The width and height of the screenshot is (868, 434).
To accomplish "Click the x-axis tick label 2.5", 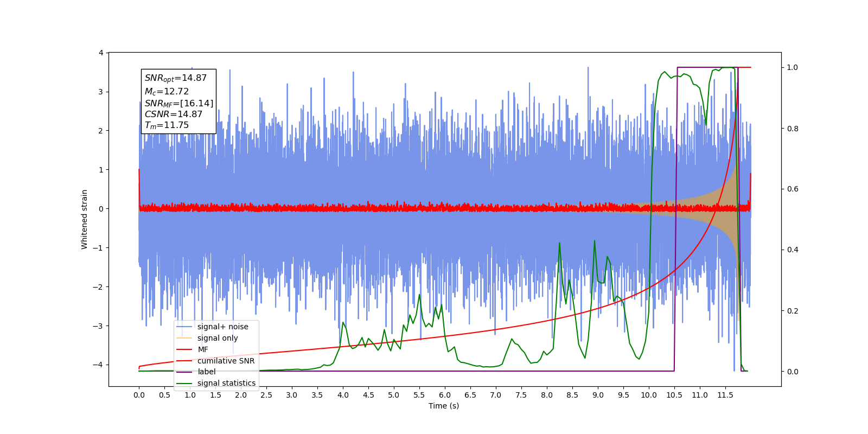I will click(266, 395).
